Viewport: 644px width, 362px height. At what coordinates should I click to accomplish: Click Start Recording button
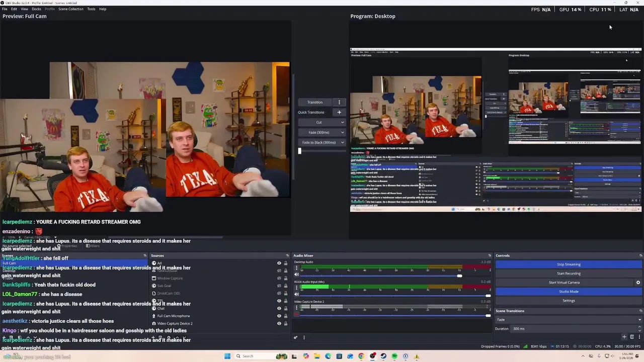click(569, 274)
